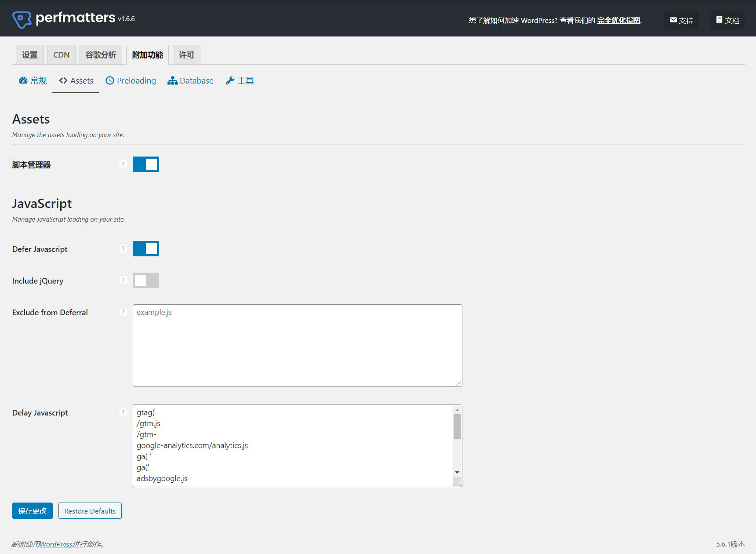Open help tooltip for 脚本管理器
This screenshot has height=554, width=756.
click(123, 164)
